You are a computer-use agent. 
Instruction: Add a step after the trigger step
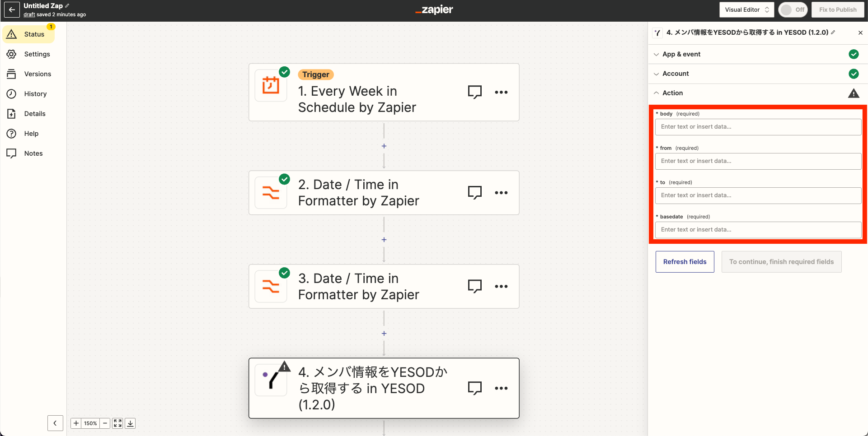(x=384, y=146)
